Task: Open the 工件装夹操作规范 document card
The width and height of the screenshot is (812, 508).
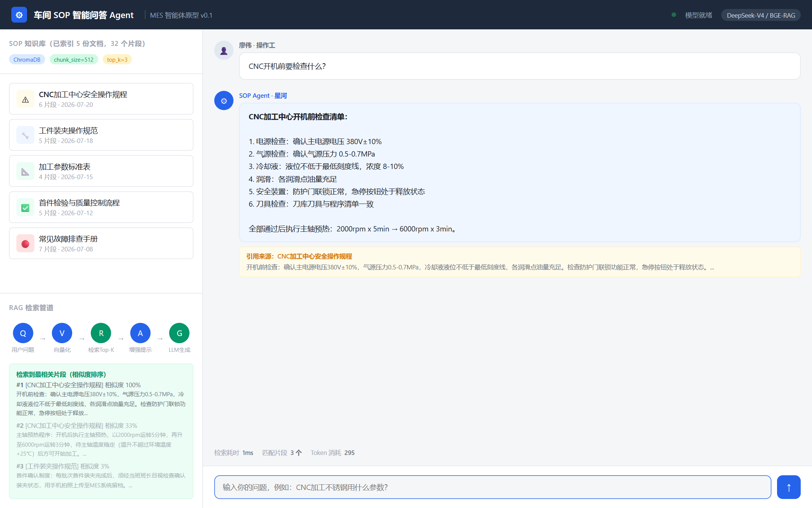Action: tap(101, 135)
